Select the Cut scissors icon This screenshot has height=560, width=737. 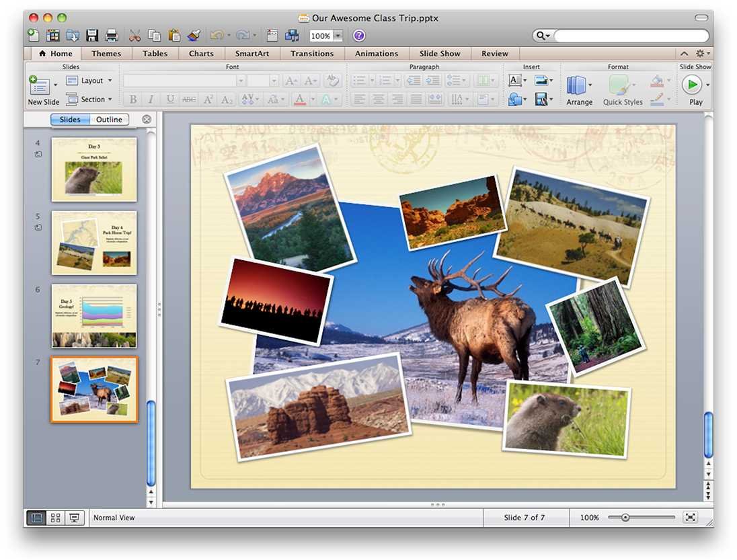(135, 36)
